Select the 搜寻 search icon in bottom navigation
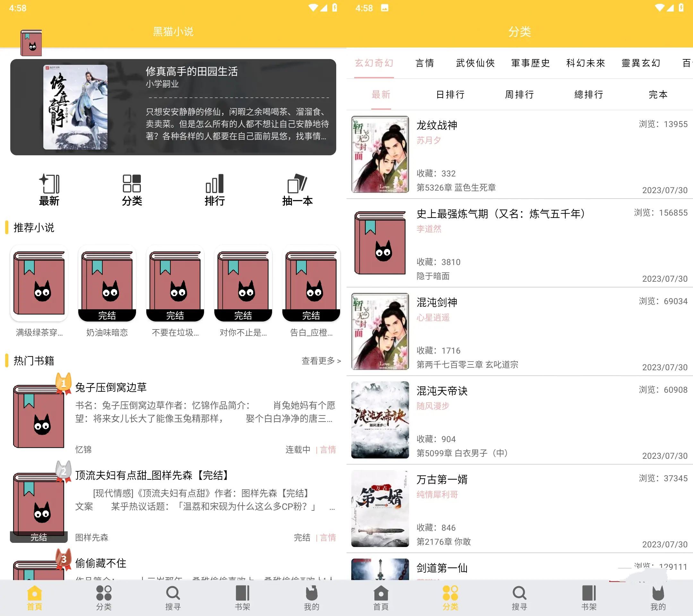 (x=173, y=595)
